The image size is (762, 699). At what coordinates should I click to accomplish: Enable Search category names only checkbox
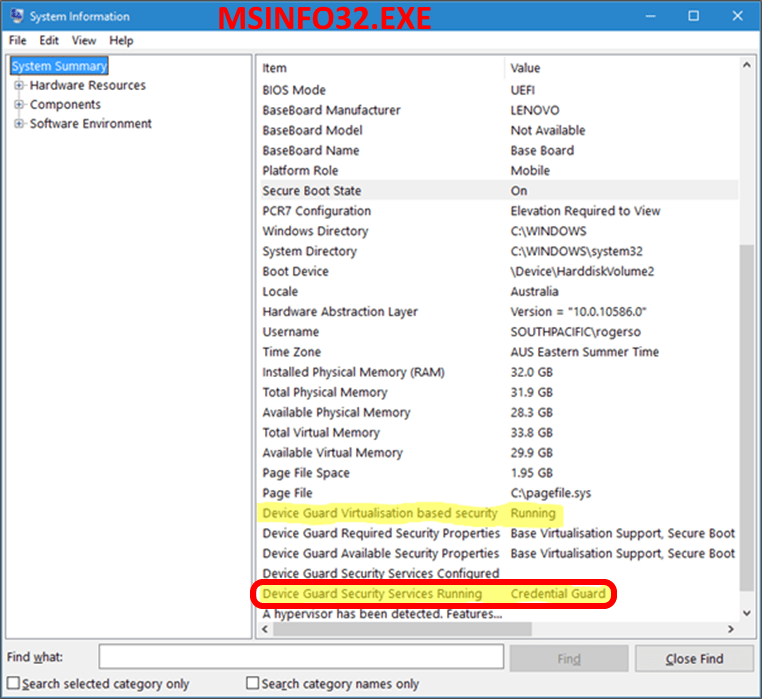pyautogui.click(x=253, y=684)
